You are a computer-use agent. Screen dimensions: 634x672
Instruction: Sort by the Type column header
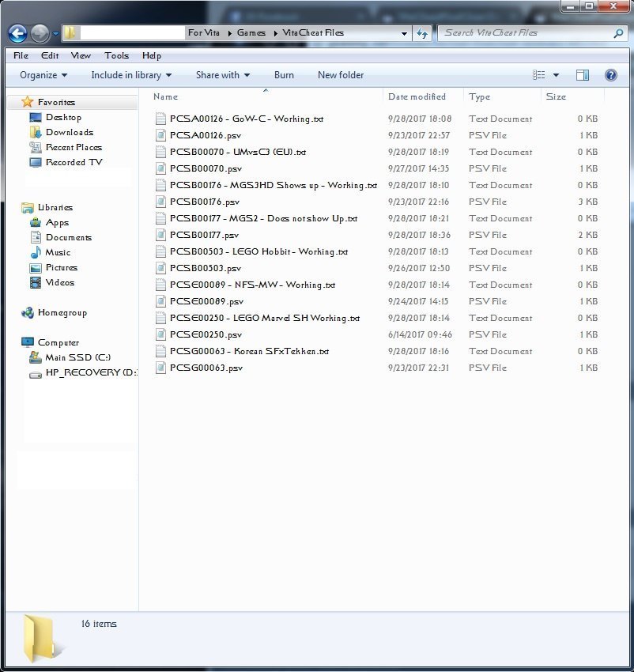coord(479,97)
